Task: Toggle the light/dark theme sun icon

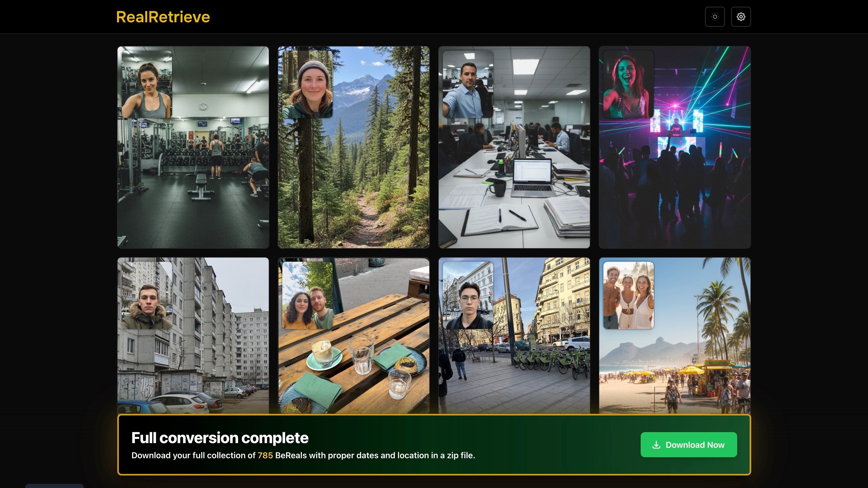Action: tap(715, 16)
